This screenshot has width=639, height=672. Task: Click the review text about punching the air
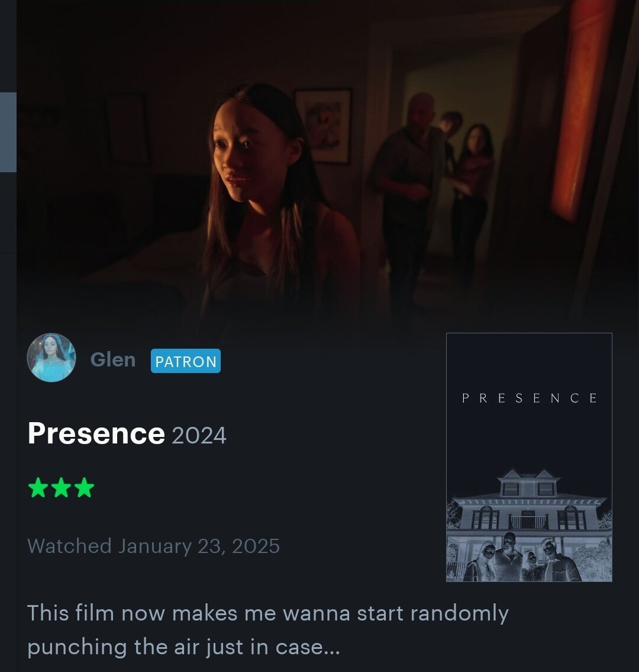tap(268, 629)
